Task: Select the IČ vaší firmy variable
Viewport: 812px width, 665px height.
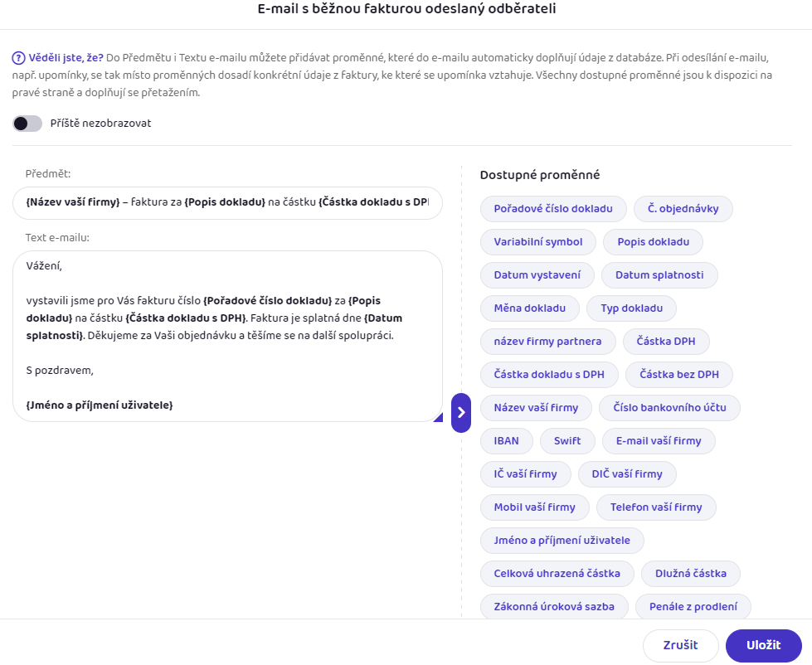Action: [526, 474]
